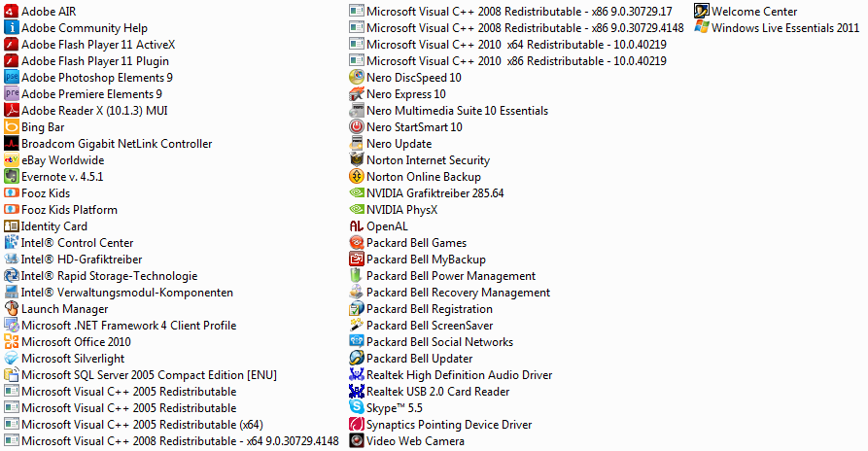The width and height of the screenshot is (868, 451).
Task: Click the Adobe Premiere Elements 9 icon
Action: tap(11, 94)
